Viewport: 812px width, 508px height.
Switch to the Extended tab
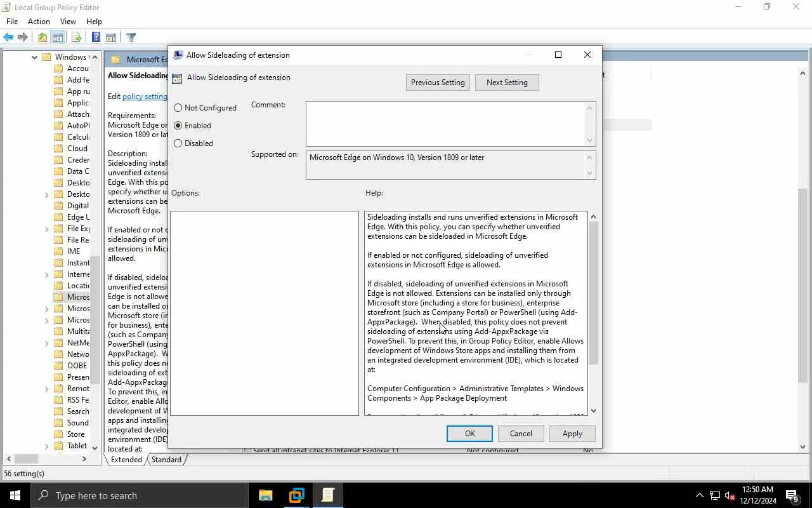126,460
